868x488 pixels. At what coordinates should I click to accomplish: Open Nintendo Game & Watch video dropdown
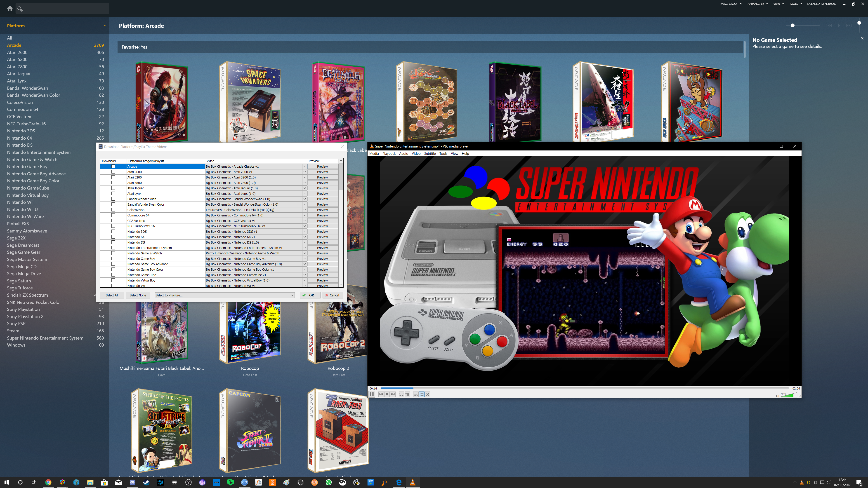coord(304,253)
